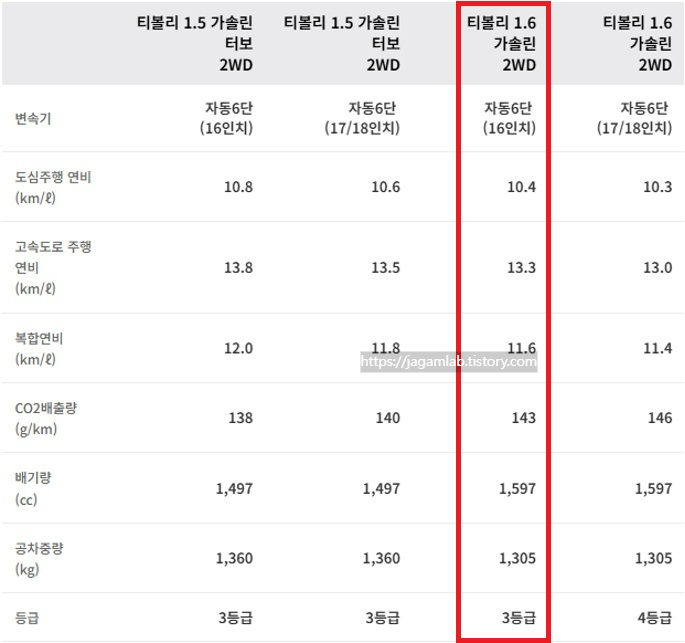Click '3등급' in the 1.5 터보 17/18인치 column
The width and height of the screenshot is (685, 643).
pos(383,618)
